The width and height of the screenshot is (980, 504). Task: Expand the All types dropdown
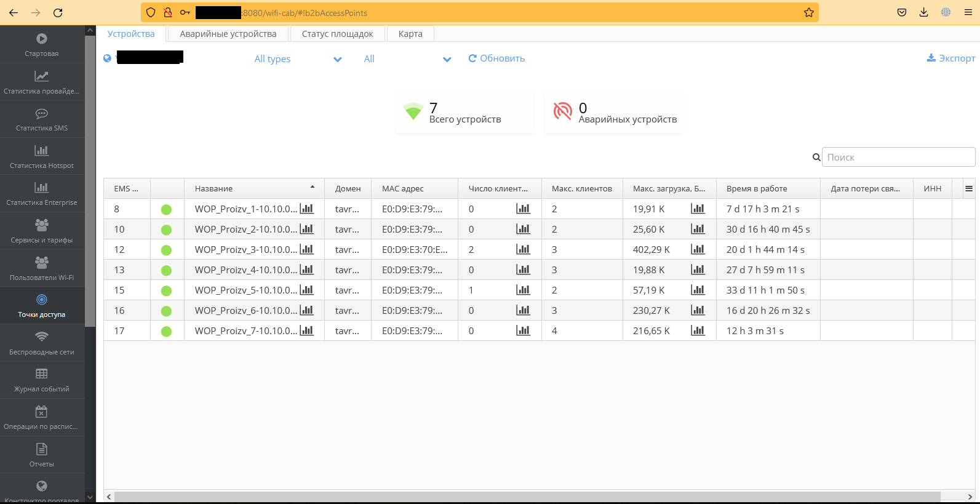click(x=298, y=59)
